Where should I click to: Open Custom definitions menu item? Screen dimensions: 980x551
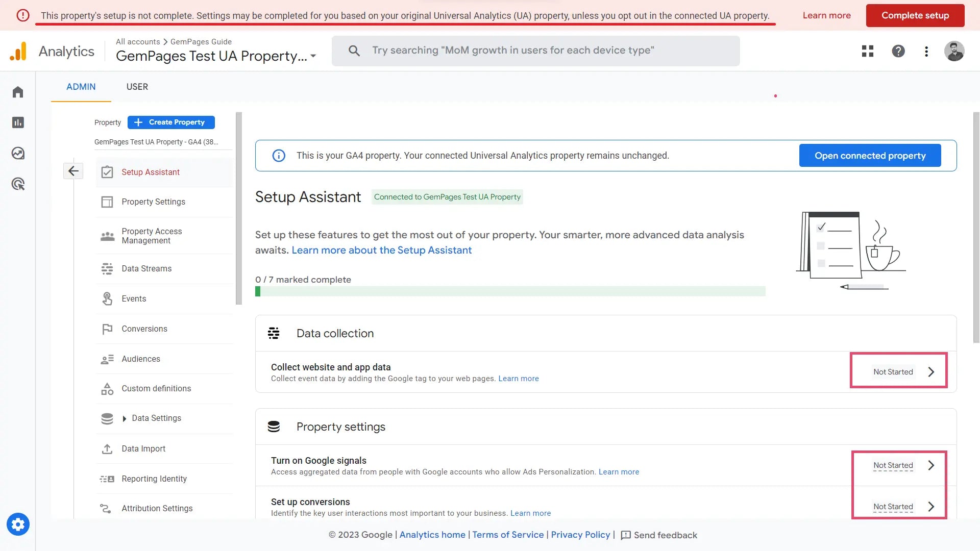(x=164, y=389)
